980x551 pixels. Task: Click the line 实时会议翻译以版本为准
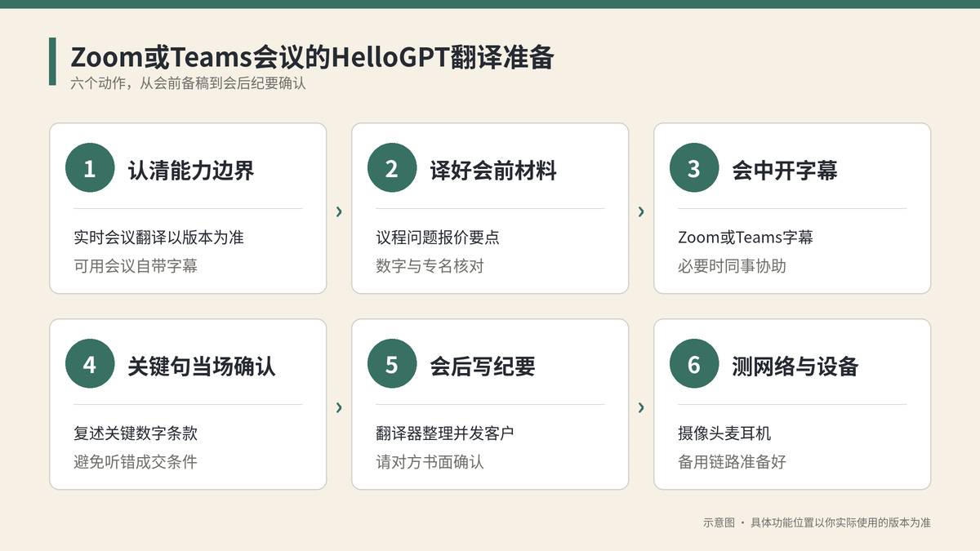159,238
